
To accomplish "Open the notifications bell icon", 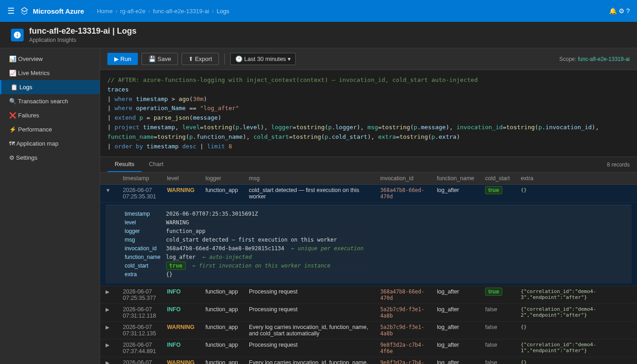I will pyautogui.click(x=612, y=11).
